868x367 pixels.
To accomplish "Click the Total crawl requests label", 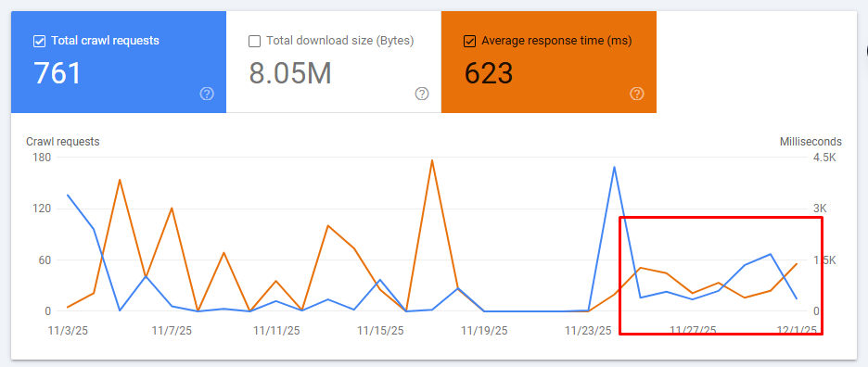I will tap(105, 41).
